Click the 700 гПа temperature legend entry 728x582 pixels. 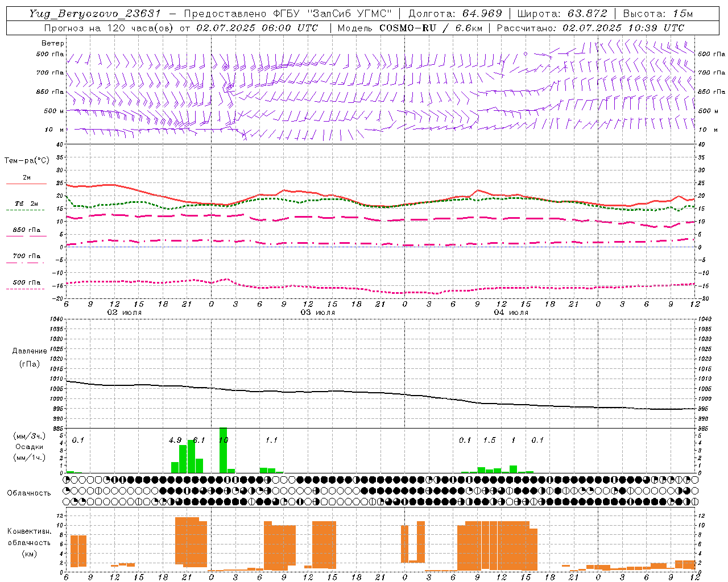click(26, 257)
